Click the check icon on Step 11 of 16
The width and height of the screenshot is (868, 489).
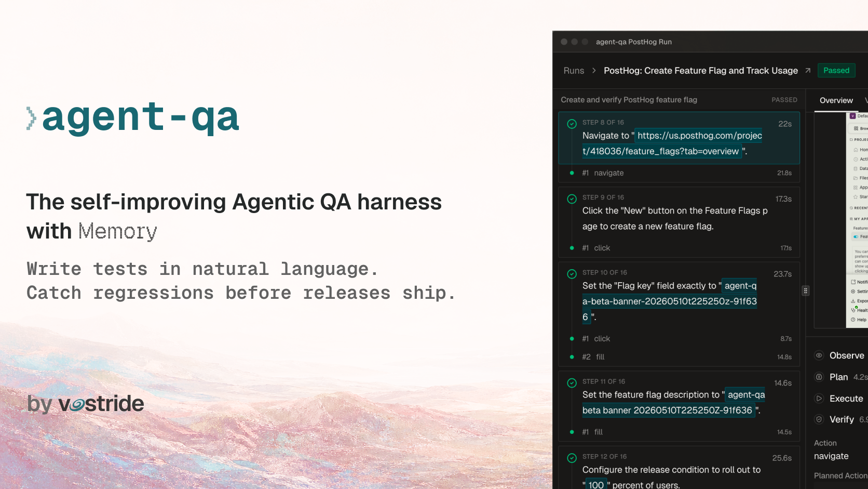coord(572,383)
